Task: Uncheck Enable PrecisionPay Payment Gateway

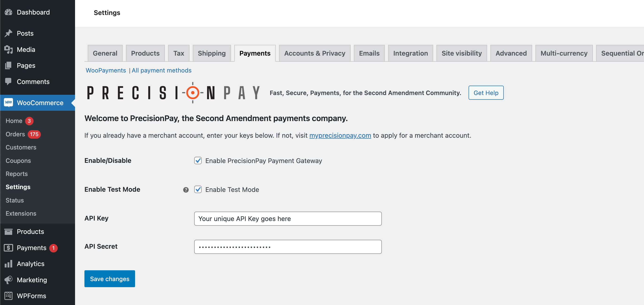Action: click(198, 161)
